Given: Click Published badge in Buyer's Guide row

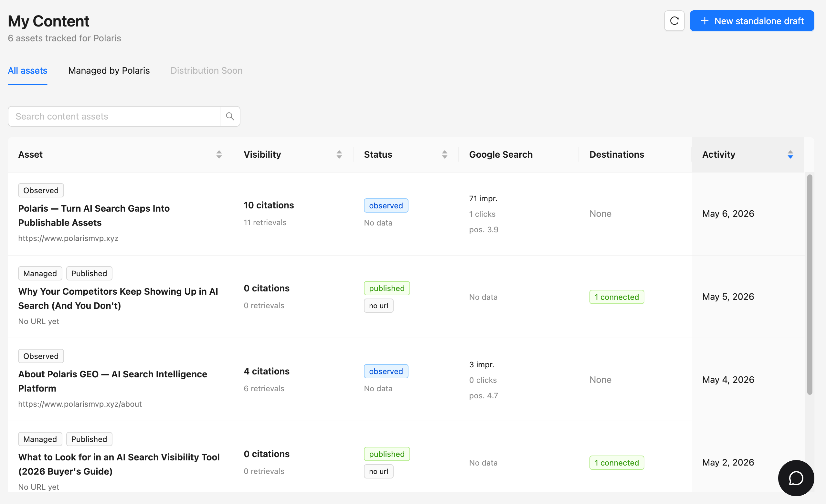Looking at the screenshot, I should point(89,439).
